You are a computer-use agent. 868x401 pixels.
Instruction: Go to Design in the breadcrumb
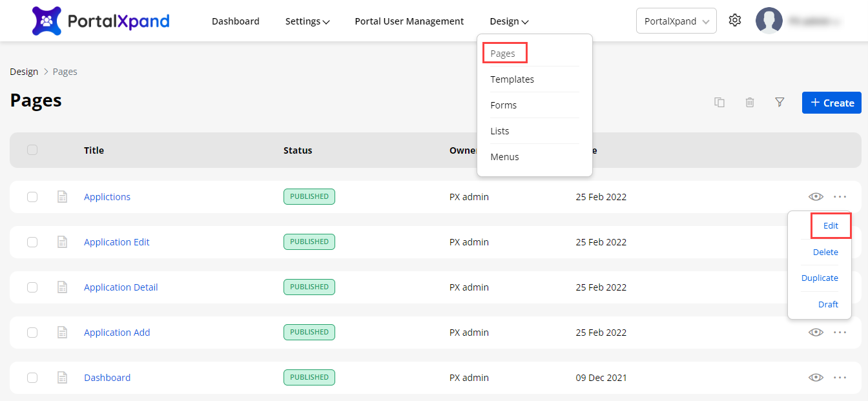(24, 72)
